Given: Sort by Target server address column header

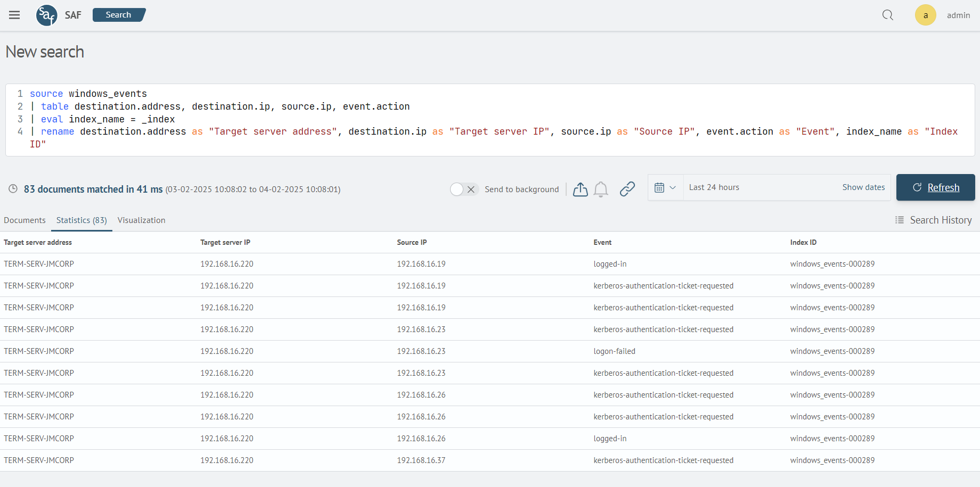Looking at the screenshot, I should 38,242.
